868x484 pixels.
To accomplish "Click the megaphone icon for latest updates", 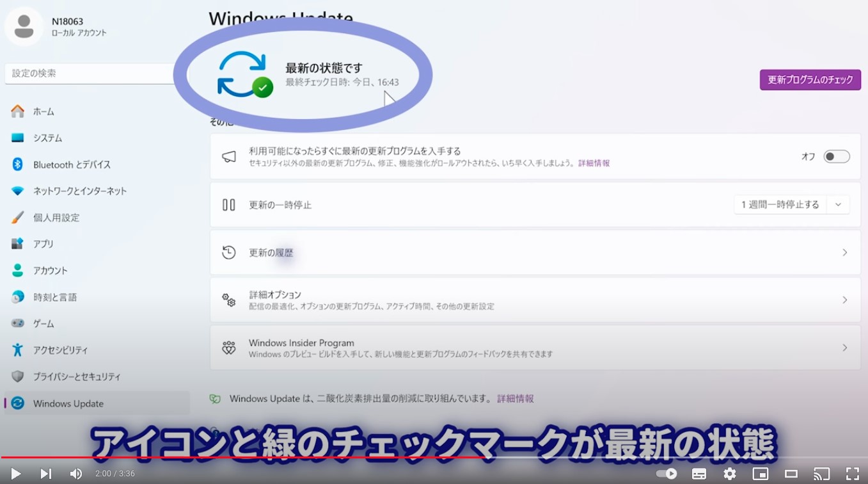I will (x=229, y=157).
